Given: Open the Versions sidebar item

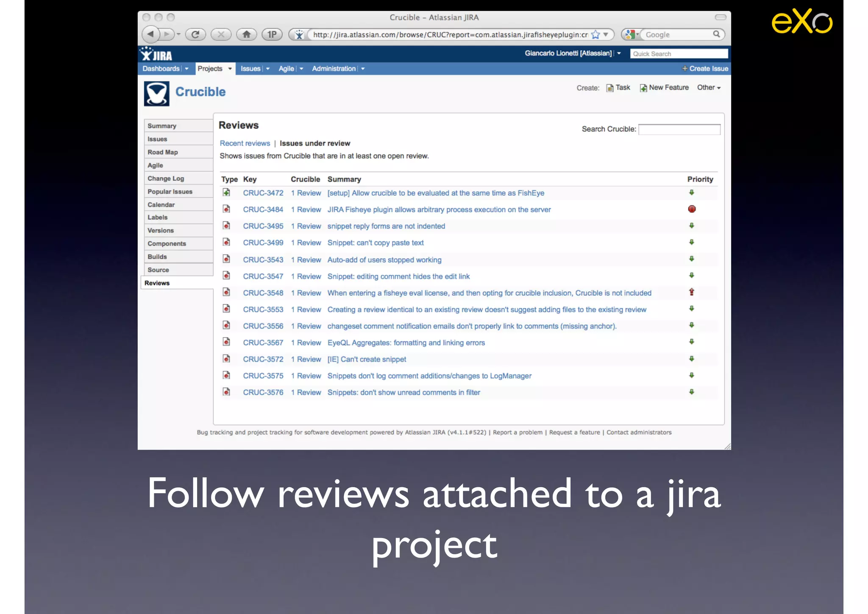Looking at the screenshot, I should pos(178,230).
